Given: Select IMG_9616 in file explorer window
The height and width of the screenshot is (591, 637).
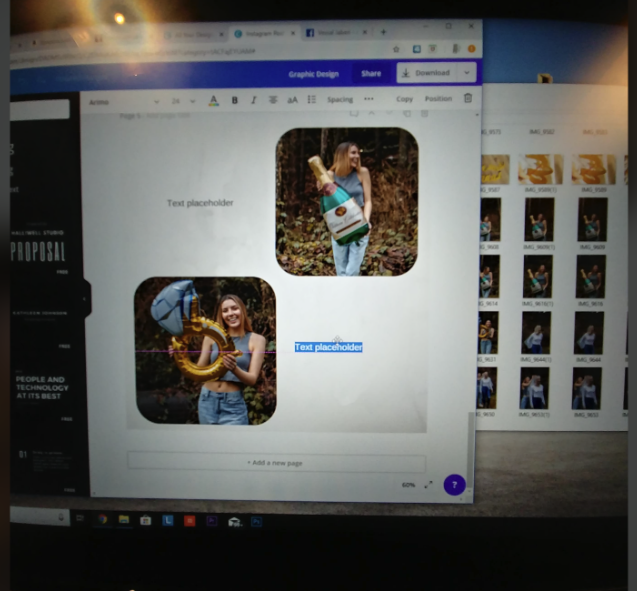Looking at the screenshot, I should (591, 280).
